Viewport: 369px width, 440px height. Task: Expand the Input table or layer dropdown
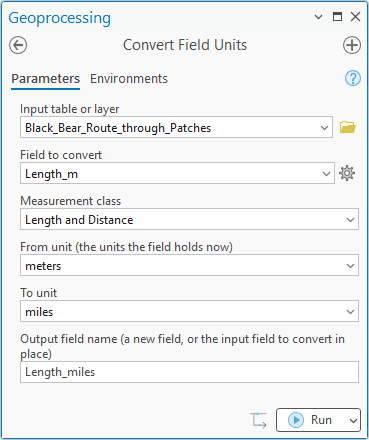324,128
